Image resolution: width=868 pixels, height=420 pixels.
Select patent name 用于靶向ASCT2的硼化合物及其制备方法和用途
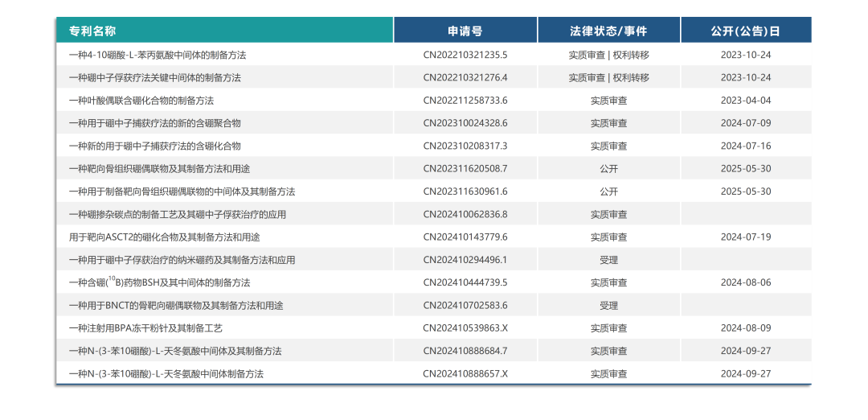[165, 237]
